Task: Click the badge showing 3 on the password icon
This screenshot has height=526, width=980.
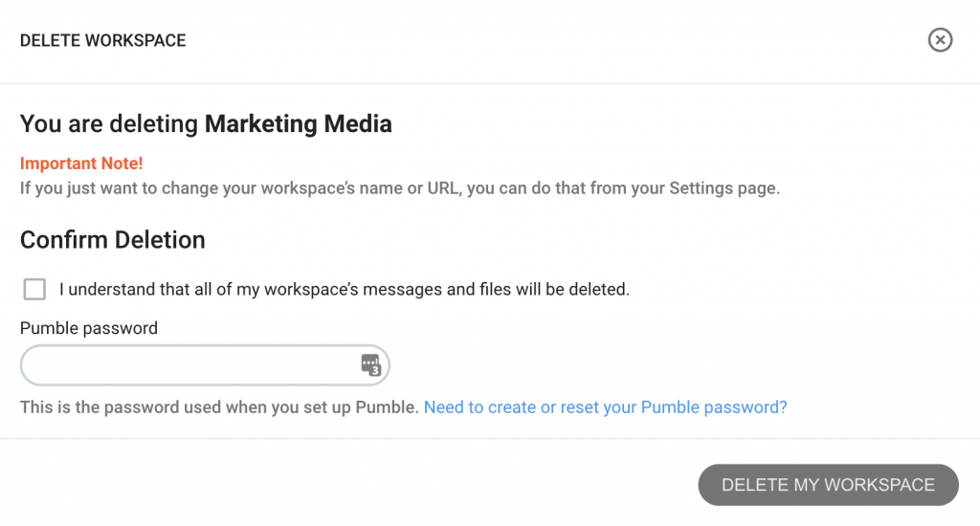Action: (x=375, y=370)
